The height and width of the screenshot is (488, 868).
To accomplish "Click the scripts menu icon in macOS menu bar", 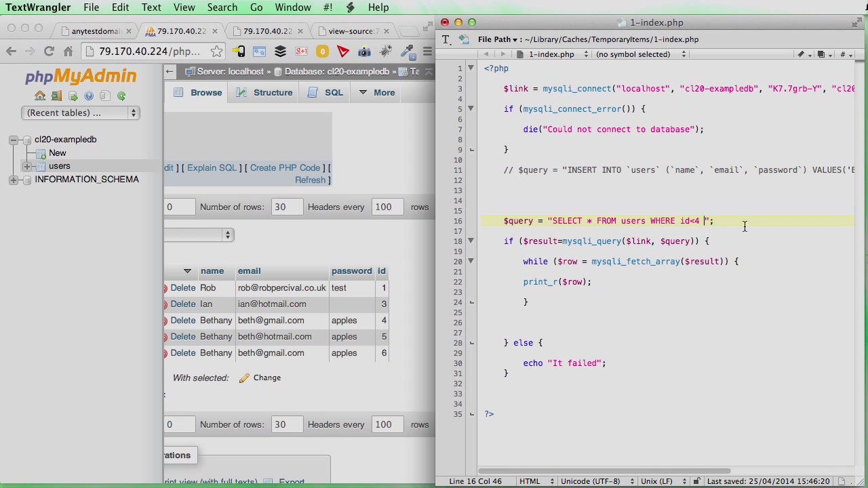I will pyautogui.click(x=350, y=7).
